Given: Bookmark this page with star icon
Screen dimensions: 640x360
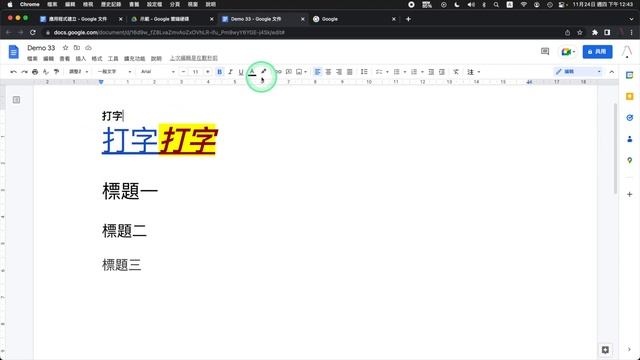Looking at the screenshot, I should click(580, 32).
